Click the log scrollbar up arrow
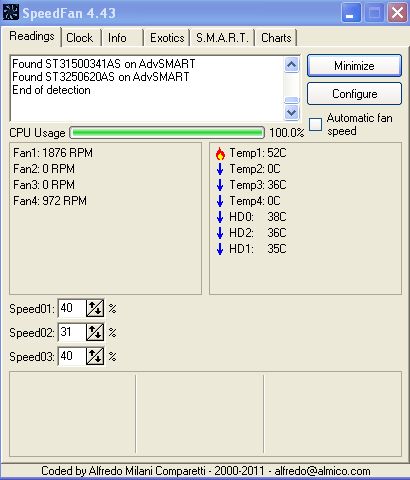 coord(292,65)
